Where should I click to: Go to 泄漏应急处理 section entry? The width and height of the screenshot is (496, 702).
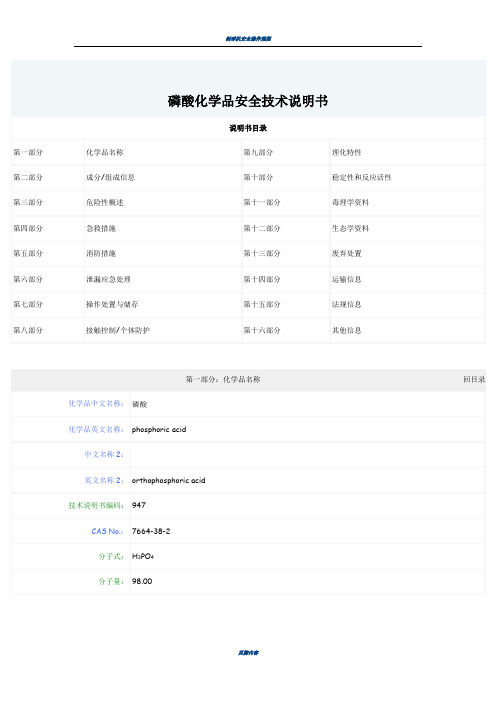(108, 280)
